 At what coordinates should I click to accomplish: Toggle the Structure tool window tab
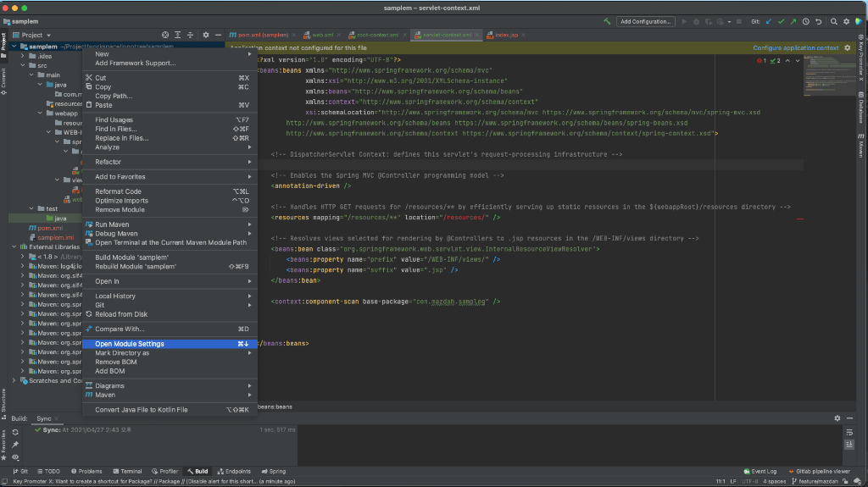(x=3, y=403)
